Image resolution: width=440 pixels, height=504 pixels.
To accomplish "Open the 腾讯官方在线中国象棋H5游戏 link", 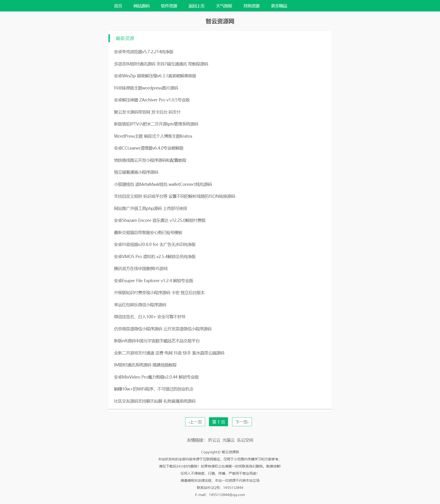I will [140, 269].
